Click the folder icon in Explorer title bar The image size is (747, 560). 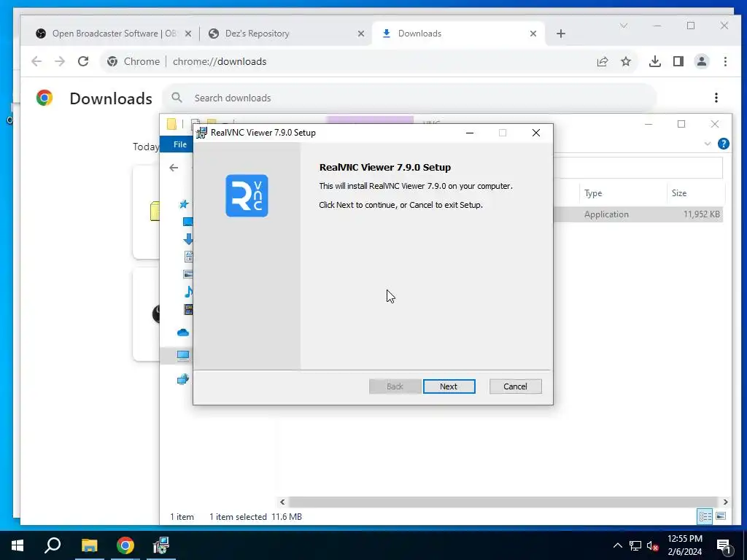point(172,124)
